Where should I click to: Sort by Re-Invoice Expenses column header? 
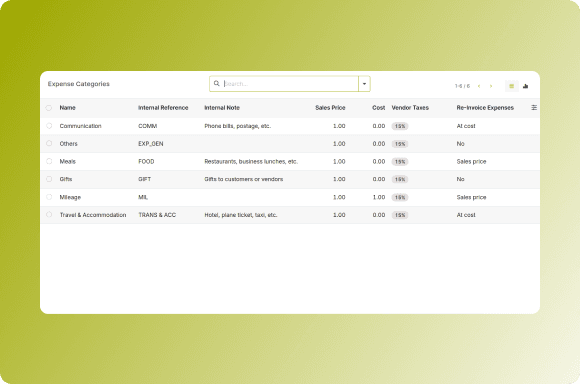485,108
